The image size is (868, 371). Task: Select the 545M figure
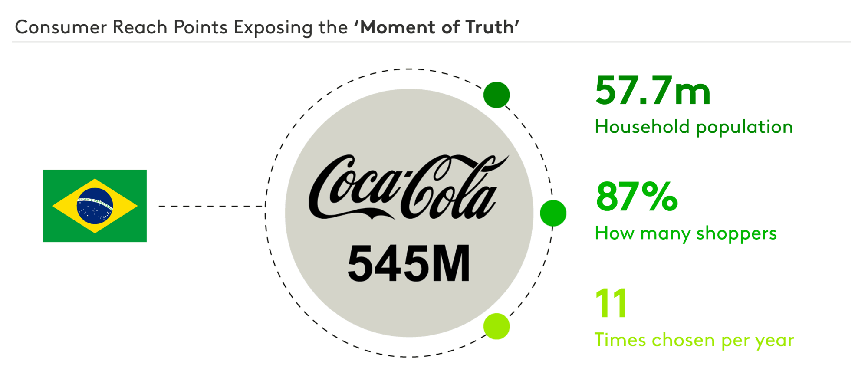408,264
